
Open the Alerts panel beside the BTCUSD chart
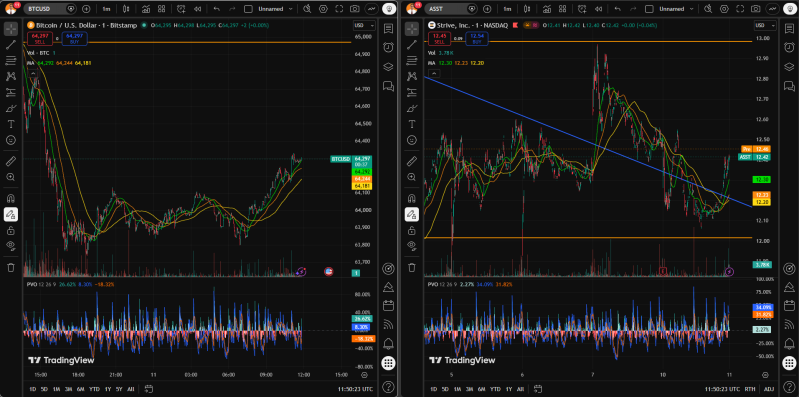tap(388, 47)
